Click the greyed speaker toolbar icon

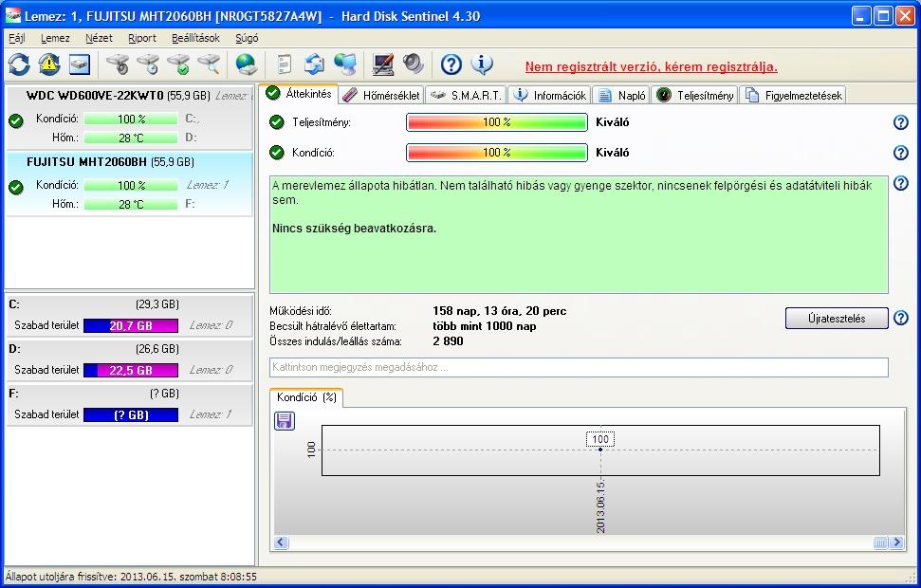tap(413, 64)
